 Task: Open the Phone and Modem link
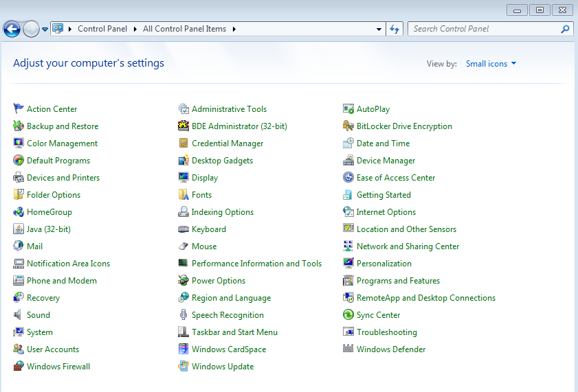point(62,281)
